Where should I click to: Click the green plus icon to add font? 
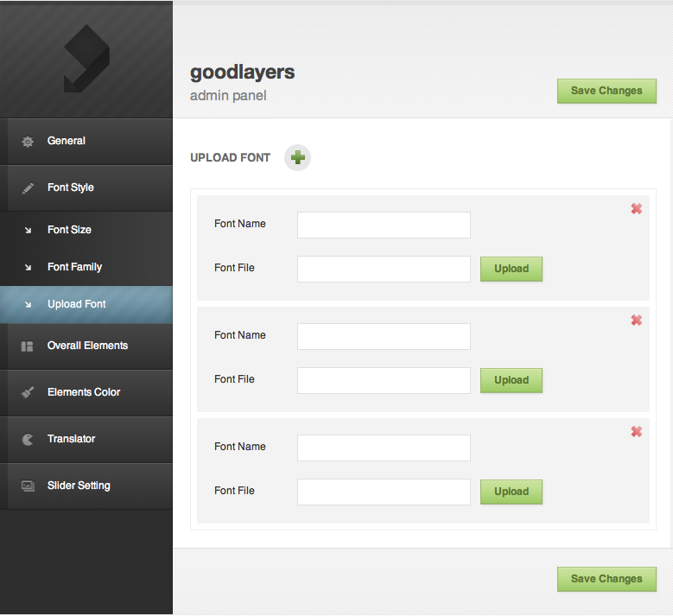click(297, 158)
